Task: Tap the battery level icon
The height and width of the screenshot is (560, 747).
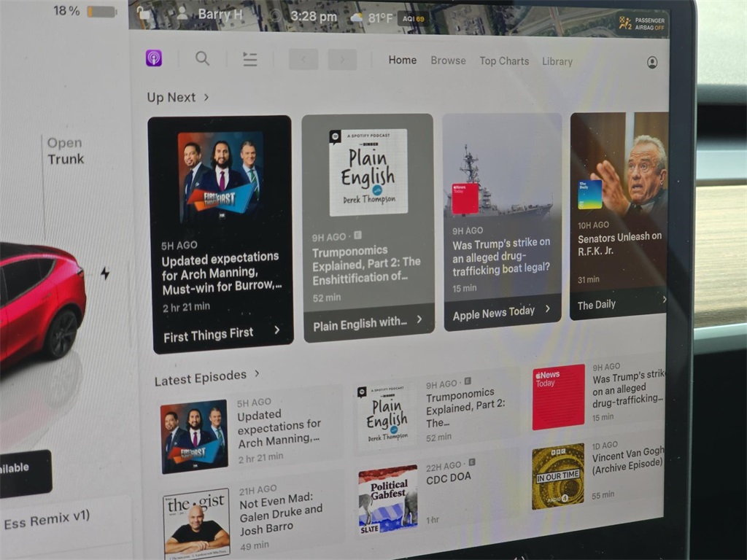Action: 102,12
